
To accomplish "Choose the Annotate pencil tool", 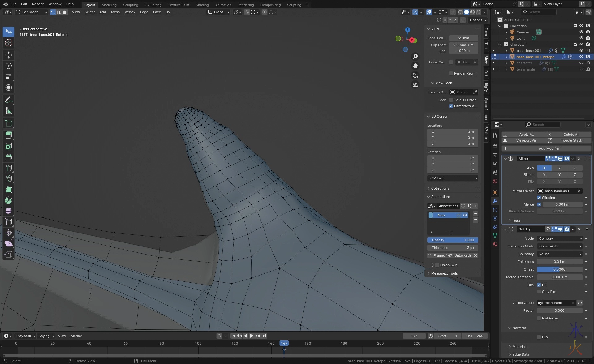I will pyautogui.click(x=9, y=100).
